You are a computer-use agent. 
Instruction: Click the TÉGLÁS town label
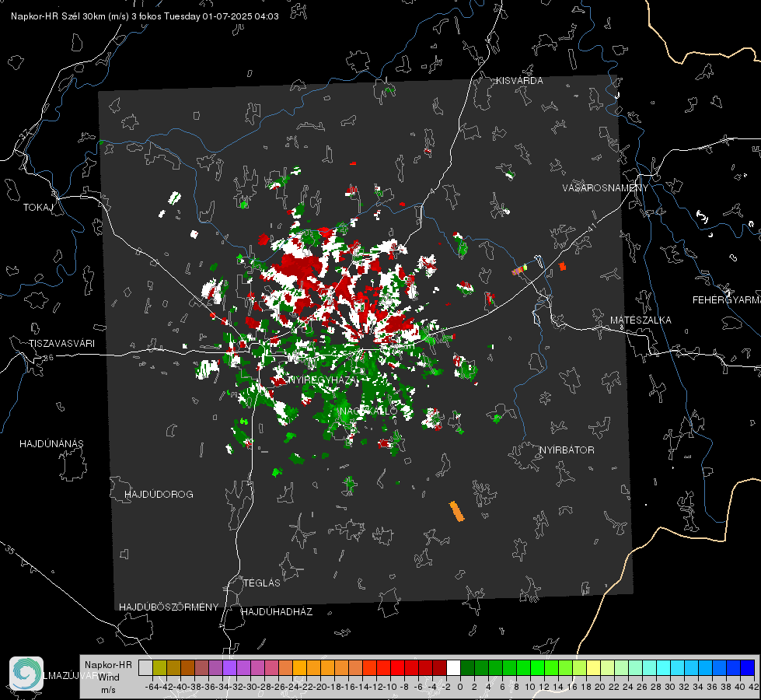(262, 583)
